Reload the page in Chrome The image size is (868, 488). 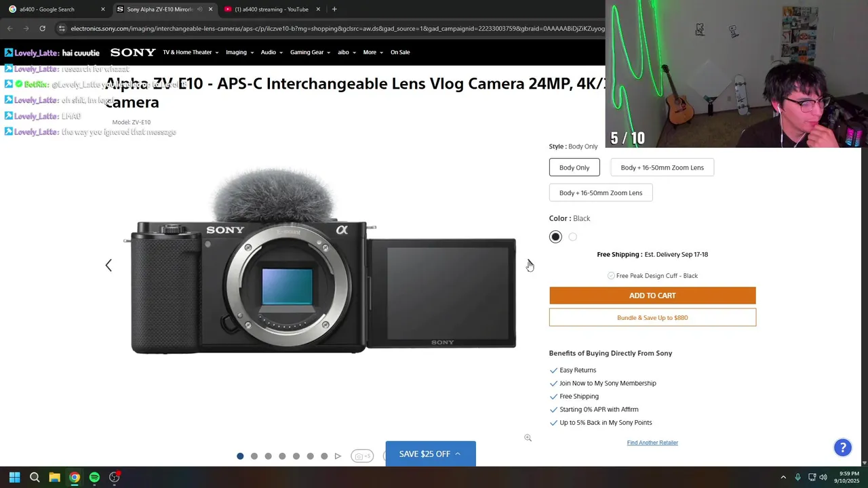42,28
